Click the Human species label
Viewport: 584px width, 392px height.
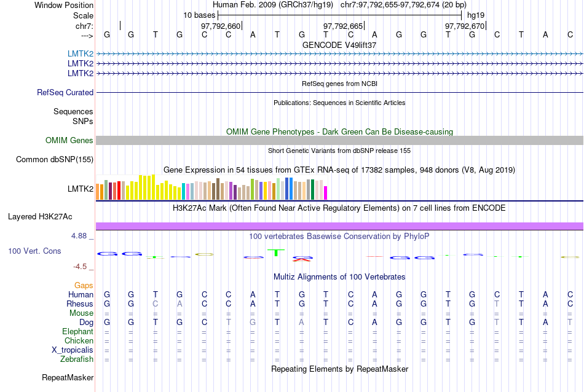pyautogui.click(x=81, y=294)
